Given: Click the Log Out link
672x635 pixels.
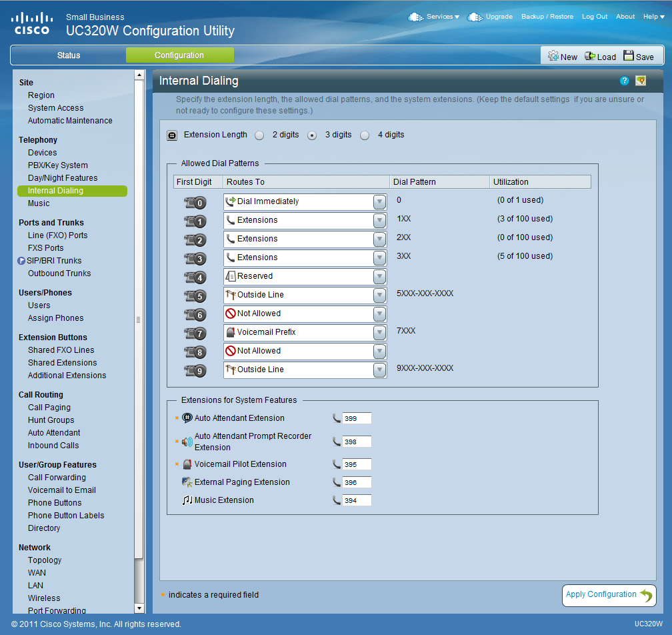Looking at the screenshot, I should 594,17.
